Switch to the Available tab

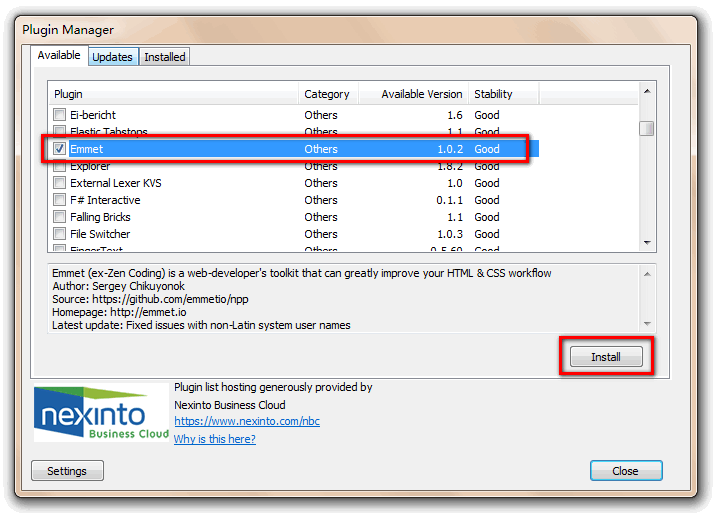click(x=59, y=56)
